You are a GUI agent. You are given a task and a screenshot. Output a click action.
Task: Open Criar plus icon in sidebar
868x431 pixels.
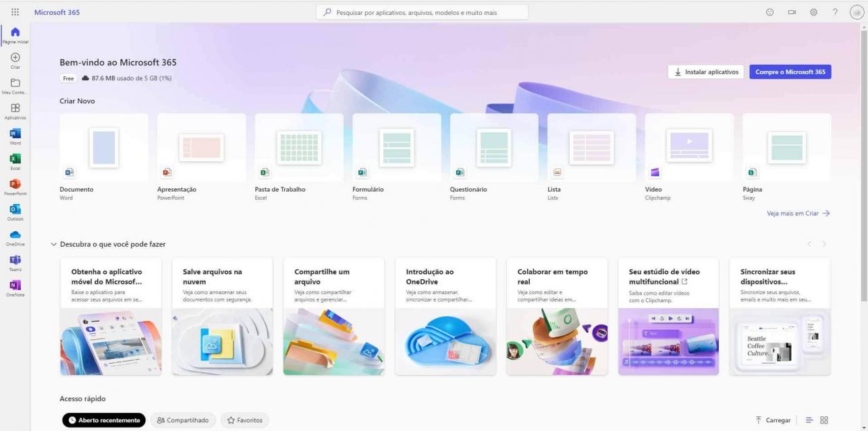coord(15,61)
